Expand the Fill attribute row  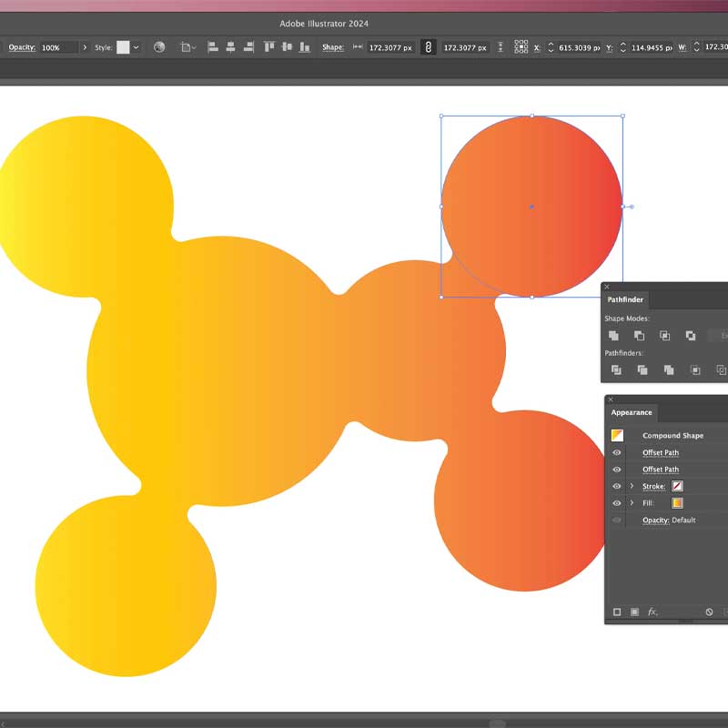[x=632, y=502]
